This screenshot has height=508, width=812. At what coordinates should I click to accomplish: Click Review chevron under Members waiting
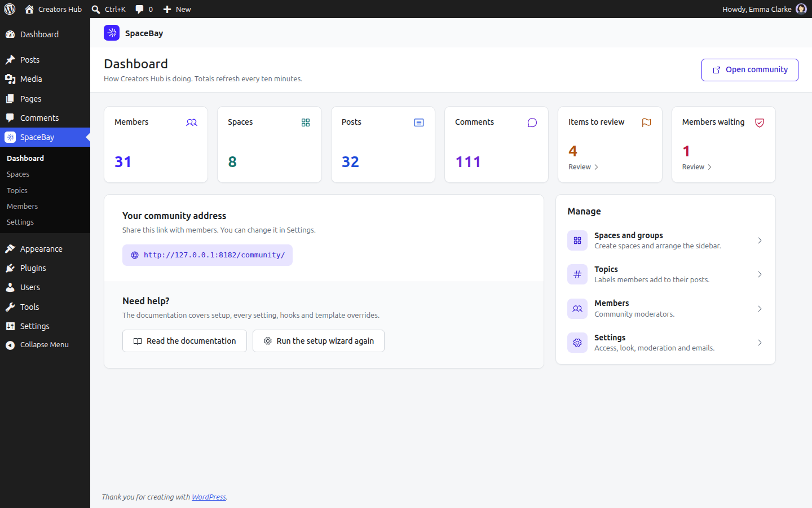tap(709, 167)
